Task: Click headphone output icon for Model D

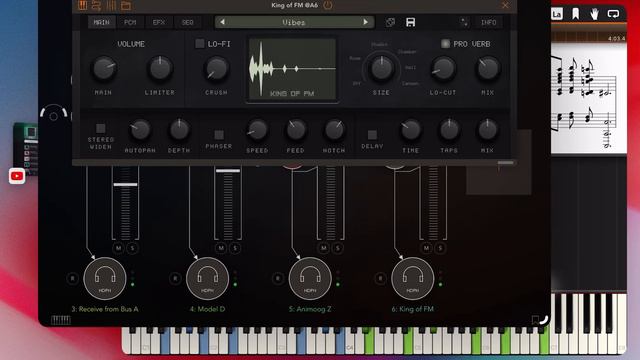Action: click(207, 279)
